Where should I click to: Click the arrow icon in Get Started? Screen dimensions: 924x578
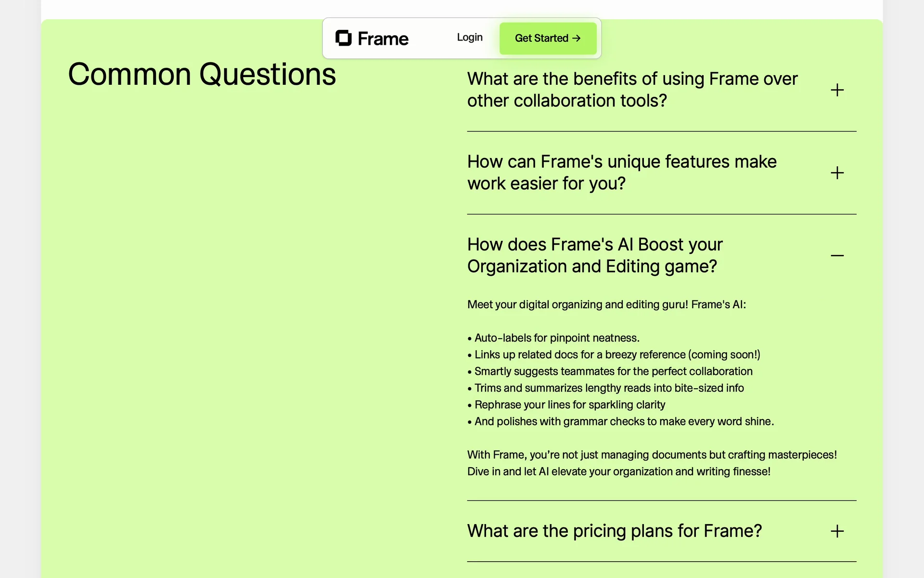point(577,39)
